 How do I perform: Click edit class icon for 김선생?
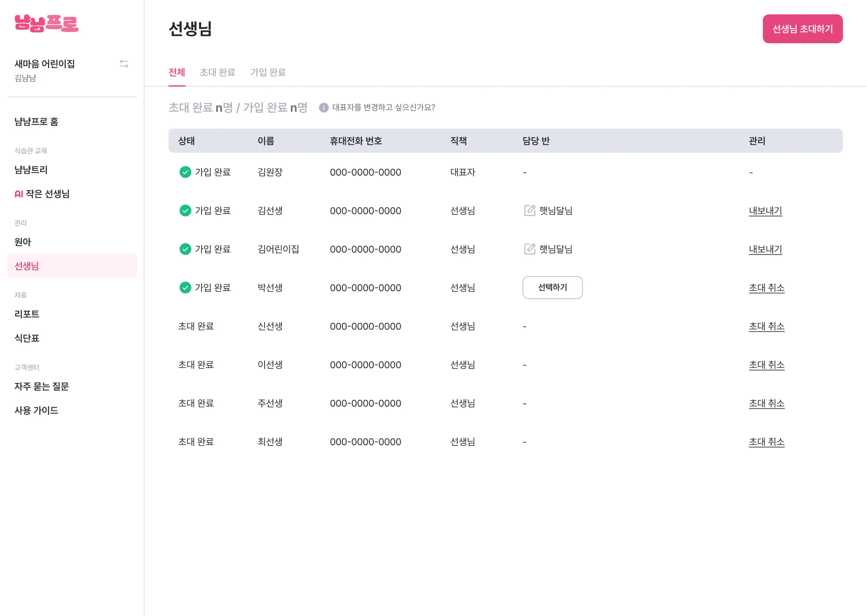coord(530,210)
